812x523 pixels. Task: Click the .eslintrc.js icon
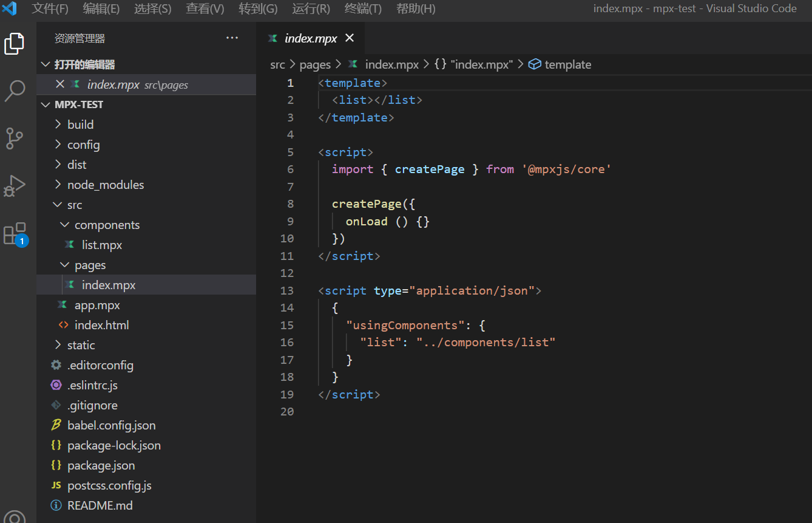(x=56, y=385)
